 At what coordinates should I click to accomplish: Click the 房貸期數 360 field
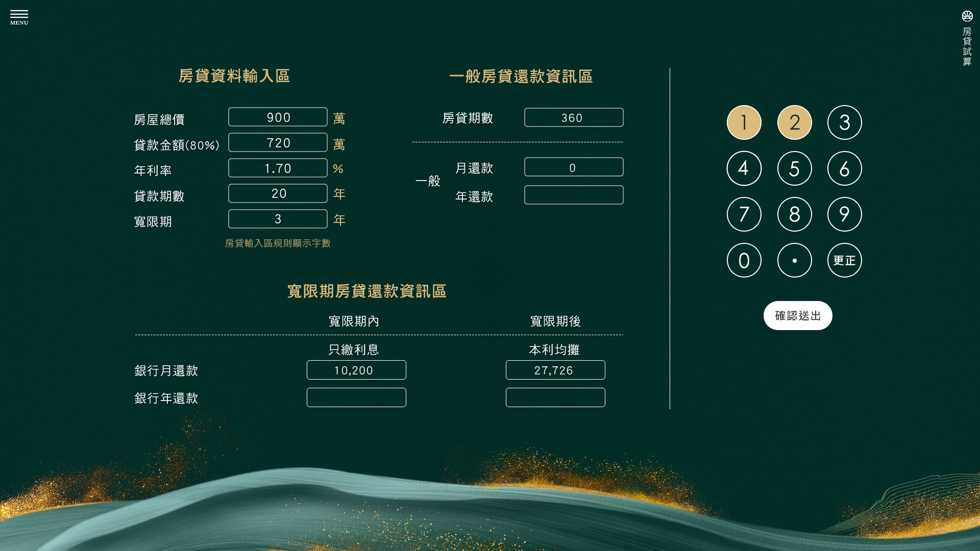click(573, 118)
